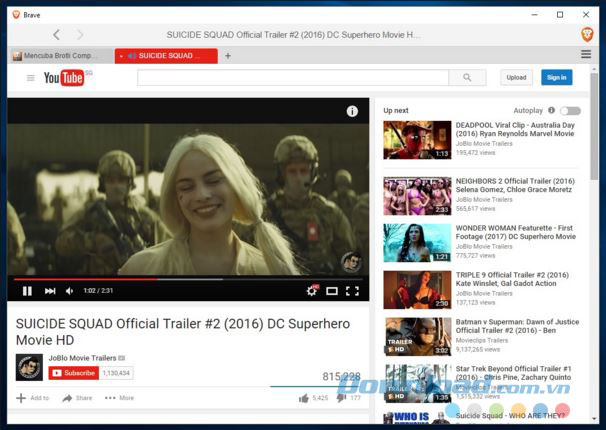Viewport: 606px width, 430px height.
Task: Open Star Trek Beyond trailer thumbnail
Action: [x=417, y=384]
